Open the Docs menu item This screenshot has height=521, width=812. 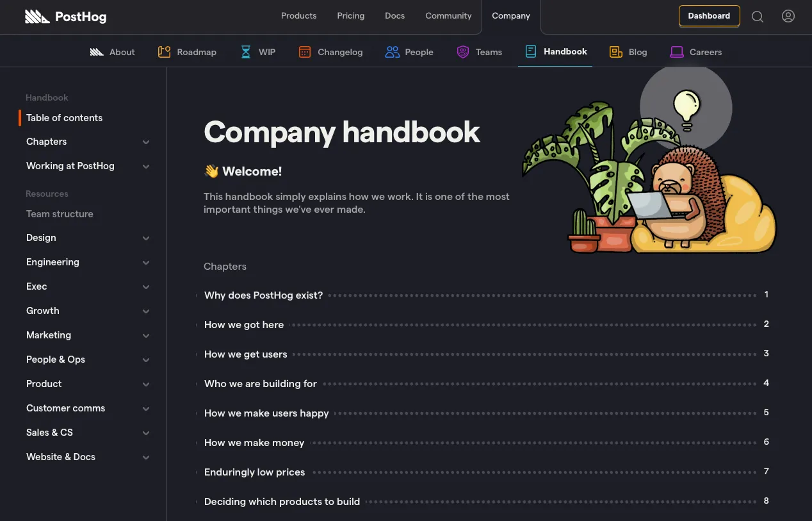(x=394, y=16)
